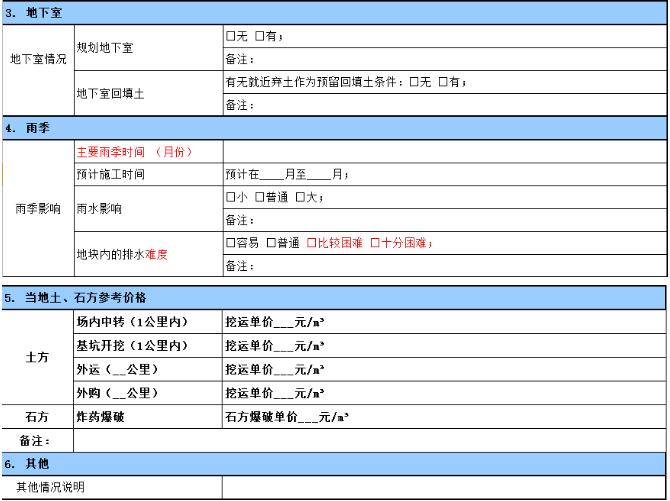Select the 基坑开挖 挖运单价 cell
The height and width of the screenshot is (501, 670).
443,346
